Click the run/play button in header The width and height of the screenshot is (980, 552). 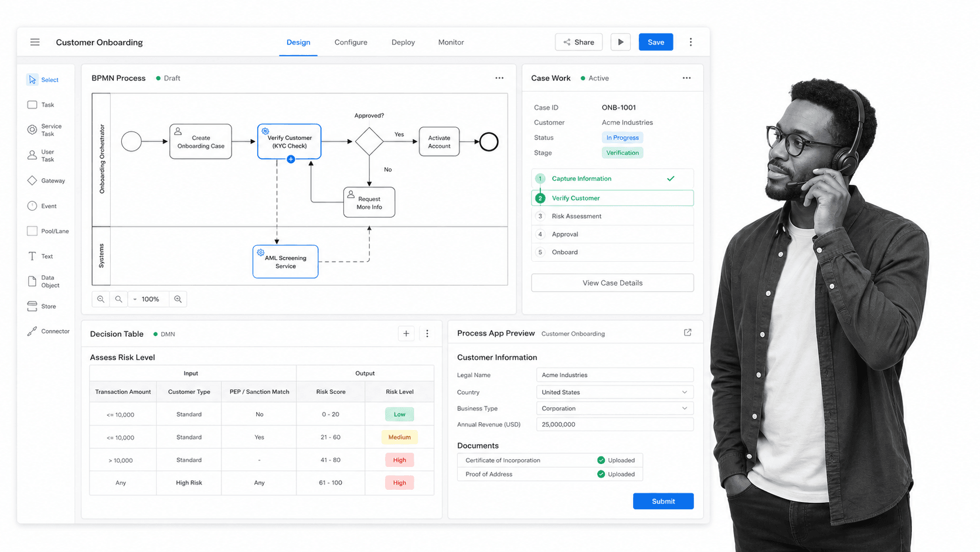click(621, 42)
